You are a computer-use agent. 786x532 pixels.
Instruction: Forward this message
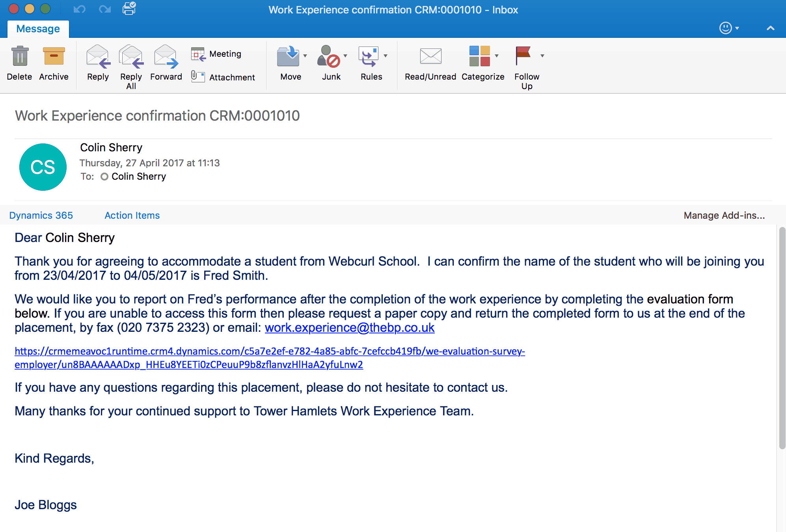166,57
